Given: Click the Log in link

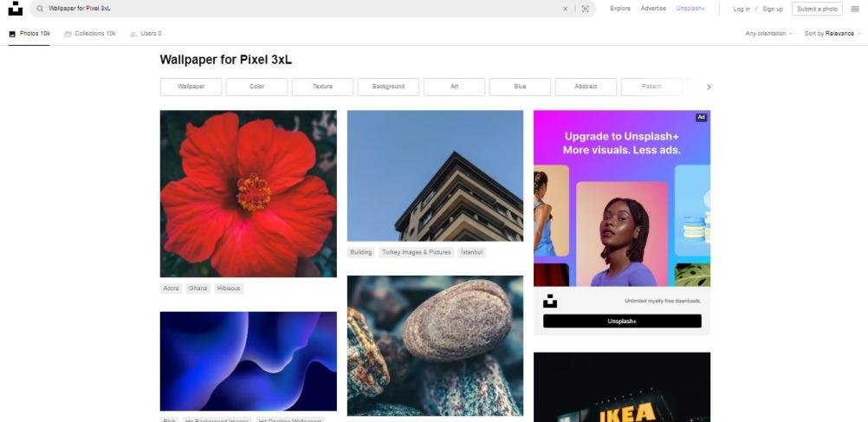Looking at the screenshot, I should click(x=742, y=9).
